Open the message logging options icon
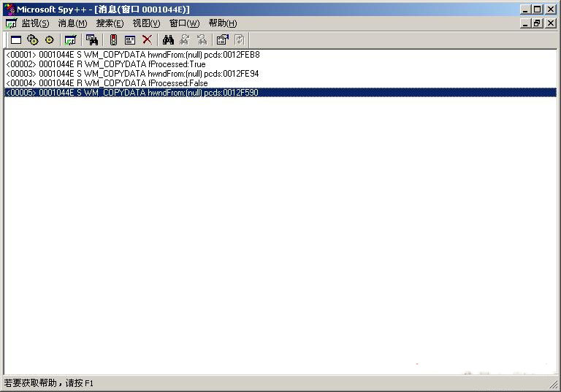Image resolution: width=561 pixels, height=392 pixels. (x=130, y=39)
